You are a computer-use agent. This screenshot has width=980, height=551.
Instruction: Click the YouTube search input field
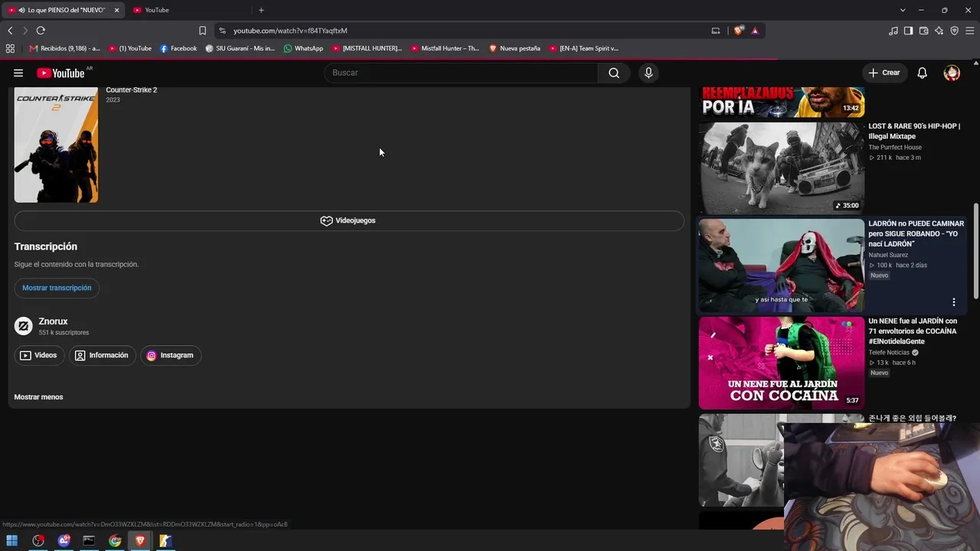(x=461, y=73)
